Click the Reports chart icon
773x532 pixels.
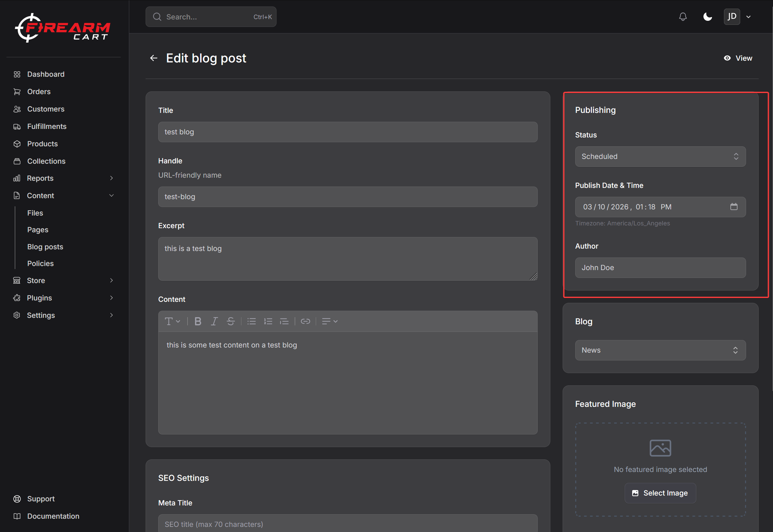(17, 178)
